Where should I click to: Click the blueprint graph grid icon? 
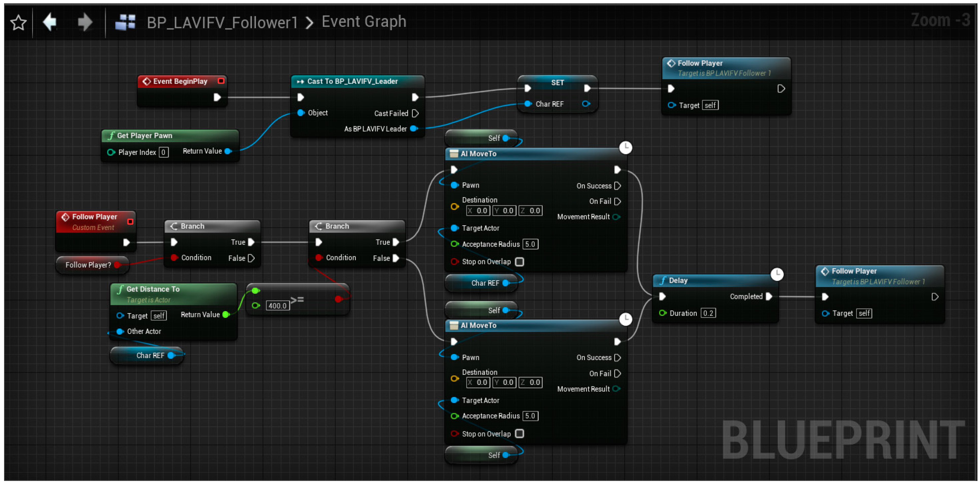[x=125, y=22]
